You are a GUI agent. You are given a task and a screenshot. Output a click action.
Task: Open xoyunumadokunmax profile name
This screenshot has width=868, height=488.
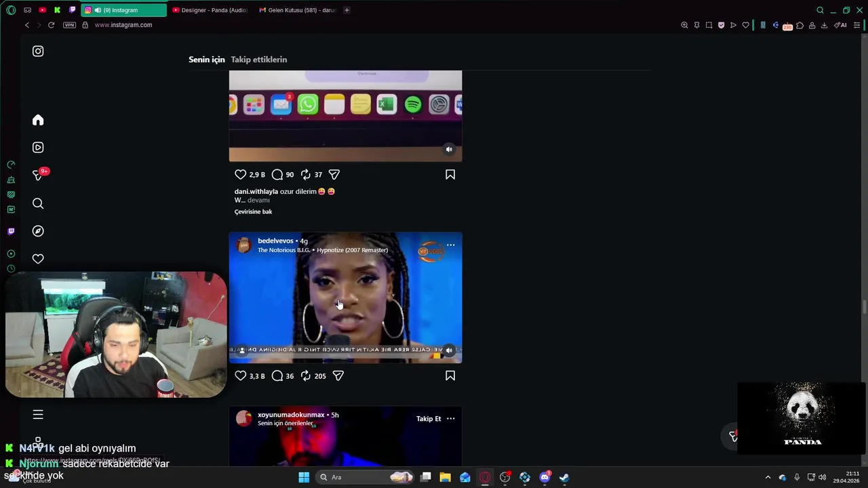pyautogui.click(x=291, y=415)
